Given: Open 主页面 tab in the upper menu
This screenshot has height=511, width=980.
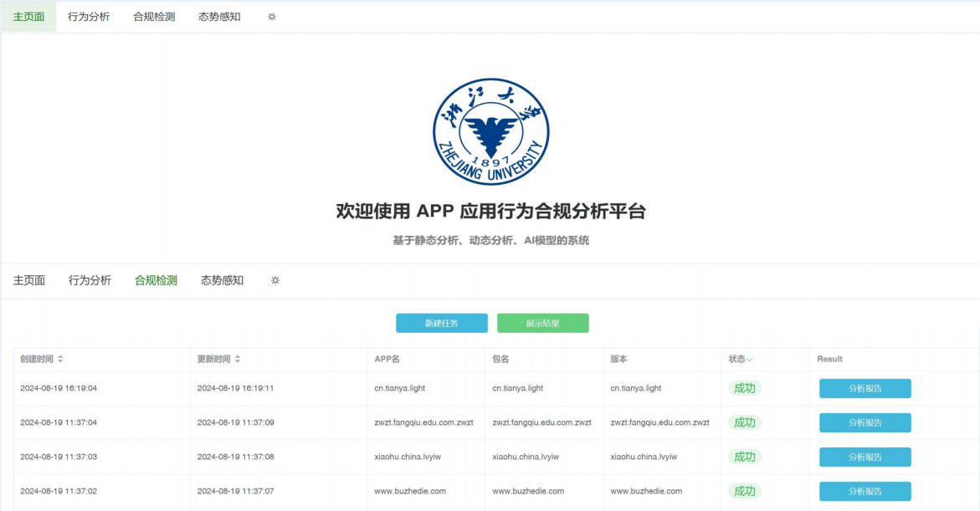Looking at the screenshot, I should click(x=28, y=17).
